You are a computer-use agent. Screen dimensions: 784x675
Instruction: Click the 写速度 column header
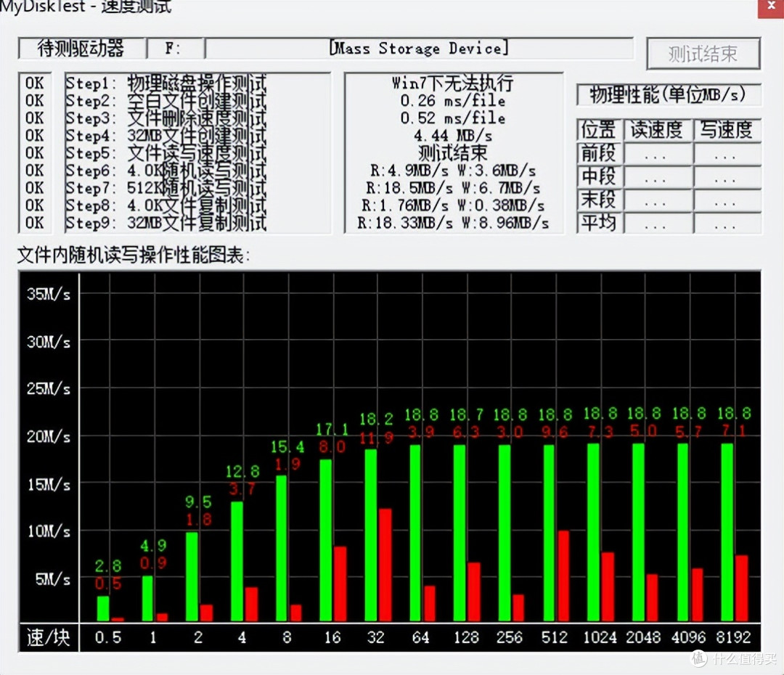coord(727,130)
